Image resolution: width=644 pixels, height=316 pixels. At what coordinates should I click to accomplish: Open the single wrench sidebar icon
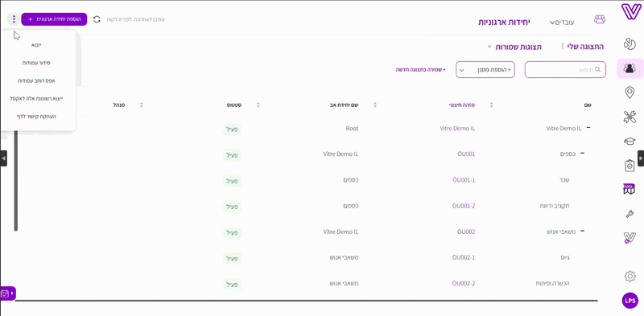[630, 214]
